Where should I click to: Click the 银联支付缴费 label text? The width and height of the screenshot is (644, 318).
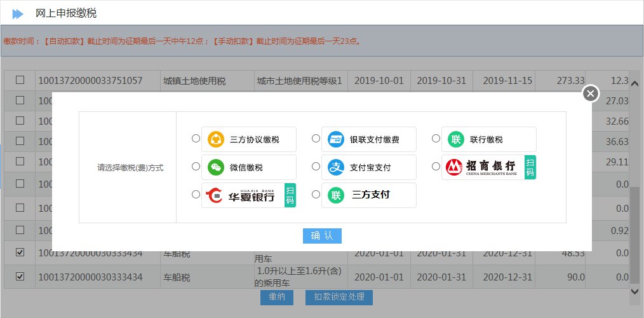(x=375, y=140)
